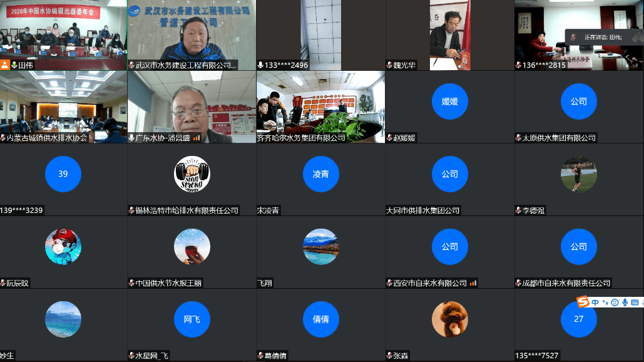This screenshot has width=644, height=362.
Task: Click the signal bars next to 西安市自来水有限公司
Action: point(473,283)
